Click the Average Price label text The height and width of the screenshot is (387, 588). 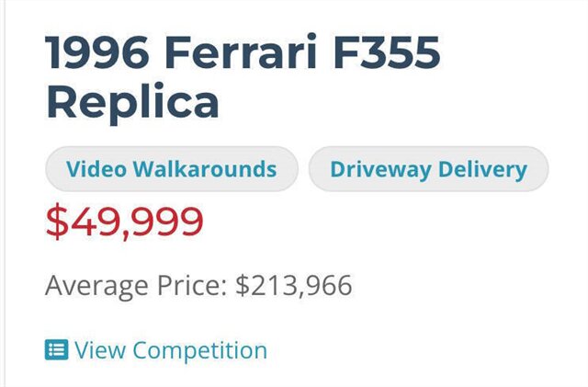(x=134, y=285)
